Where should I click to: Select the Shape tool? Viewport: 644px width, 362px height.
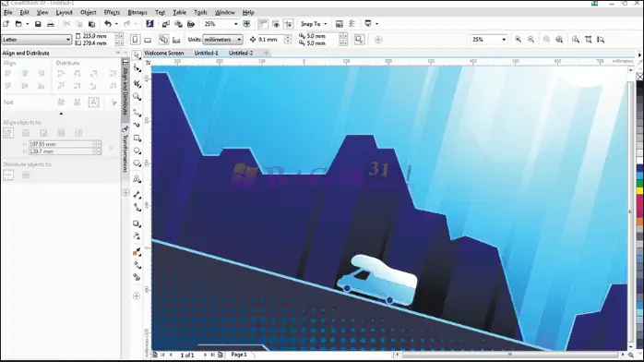(x=137, y=68)
